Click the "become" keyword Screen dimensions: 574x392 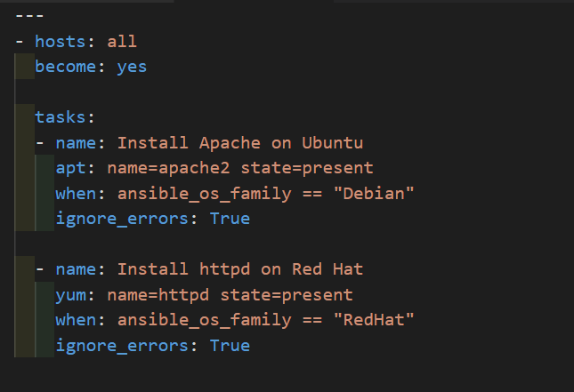(66, 67)
